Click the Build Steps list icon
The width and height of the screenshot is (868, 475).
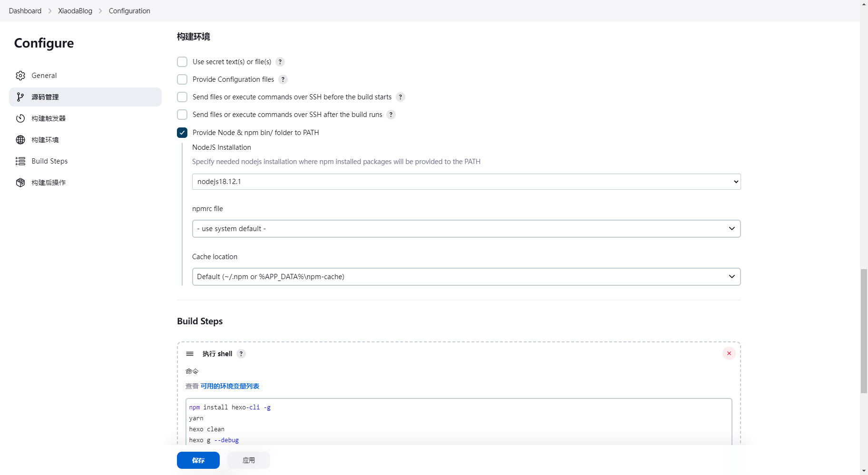click(x=20, y=161)
